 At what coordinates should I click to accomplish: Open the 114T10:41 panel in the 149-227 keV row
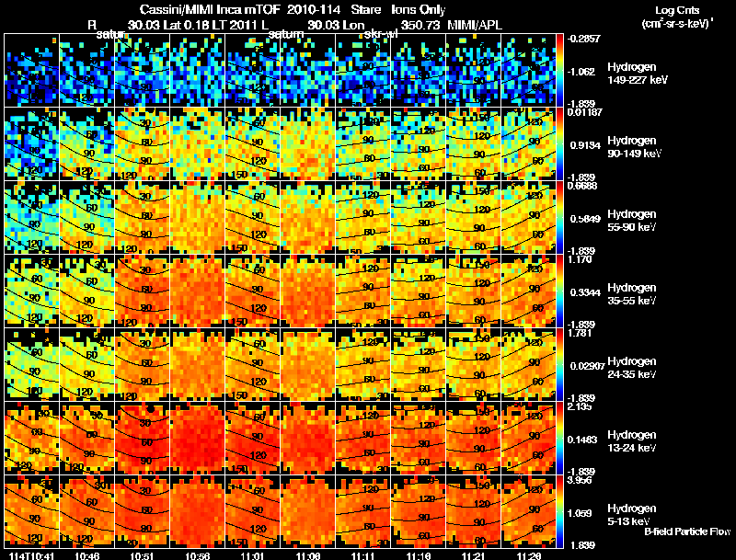(31, 71)
